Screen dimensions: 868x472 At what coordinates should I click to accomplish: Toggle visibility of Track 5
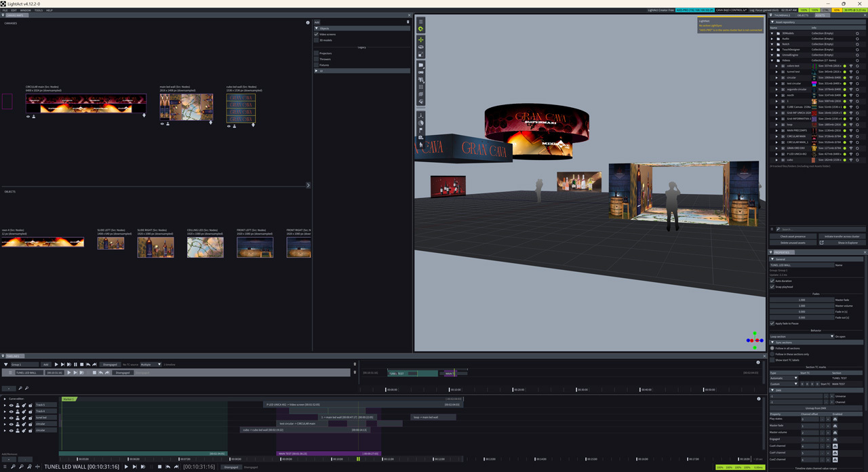pyautogui.click(x=11, y=405)
